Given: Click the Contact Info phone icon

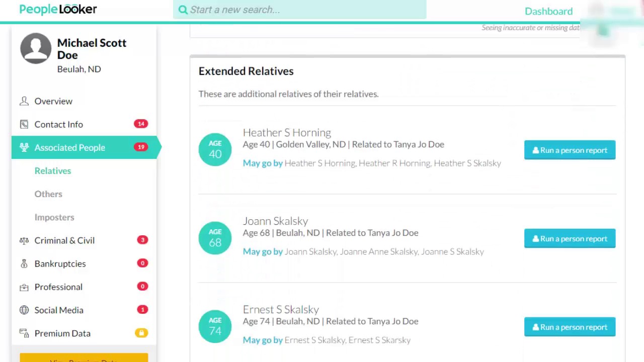Looking at the screenshot, I should point(24,124).
